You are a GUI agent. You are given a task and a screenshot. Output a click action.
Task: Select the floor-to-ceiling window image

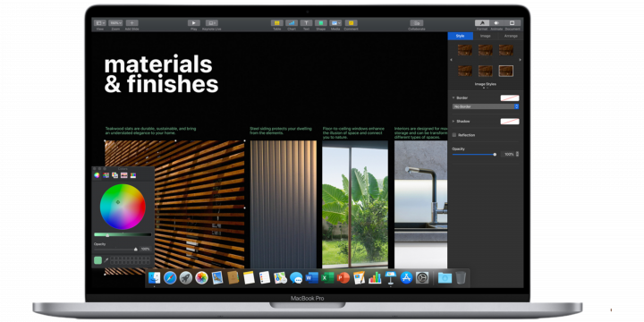pyautogui.click(x=355, y=205)
